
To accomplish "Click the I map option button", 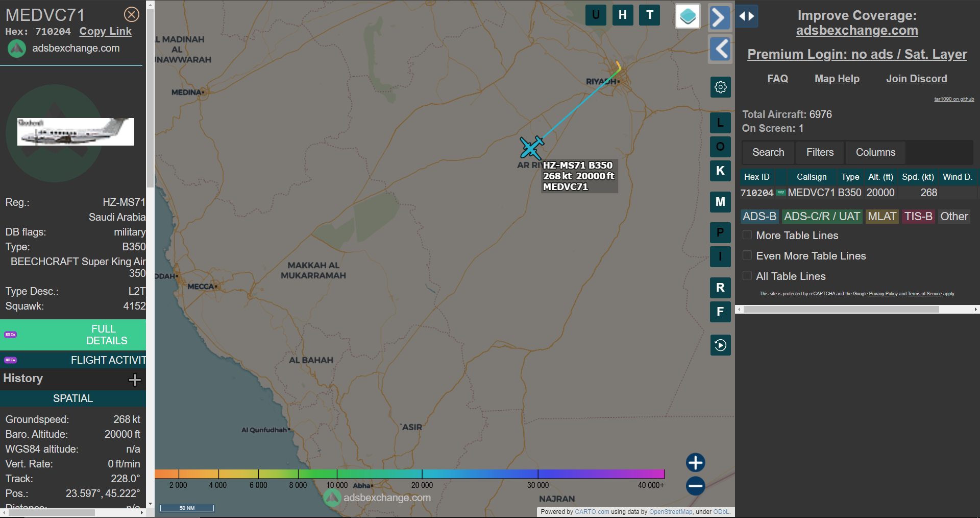I will 720,256.
